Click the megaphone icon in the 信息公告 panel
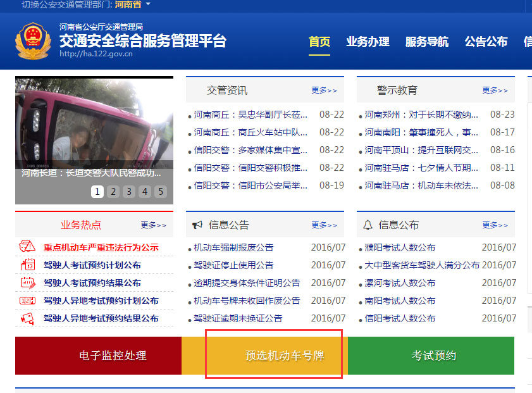 click(196, 225)
